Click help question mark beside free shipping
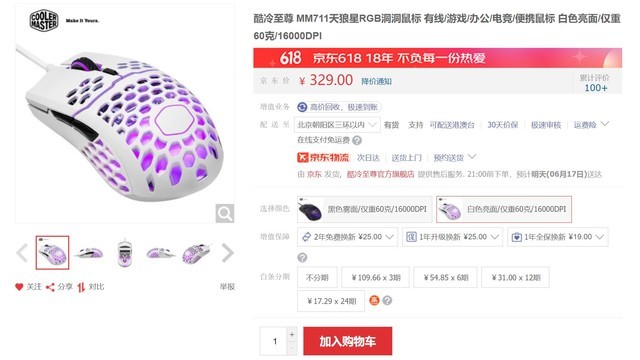 357,140
